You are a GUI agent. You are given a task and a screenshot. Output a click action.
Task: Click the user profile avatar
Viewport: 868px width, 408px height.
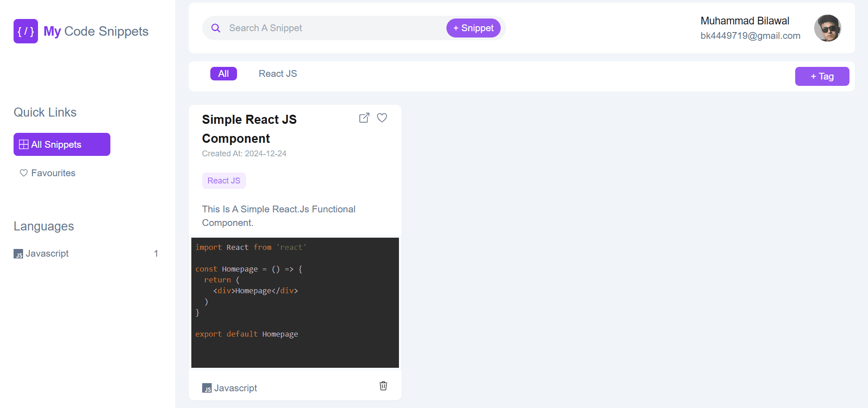tap(827, 28)
